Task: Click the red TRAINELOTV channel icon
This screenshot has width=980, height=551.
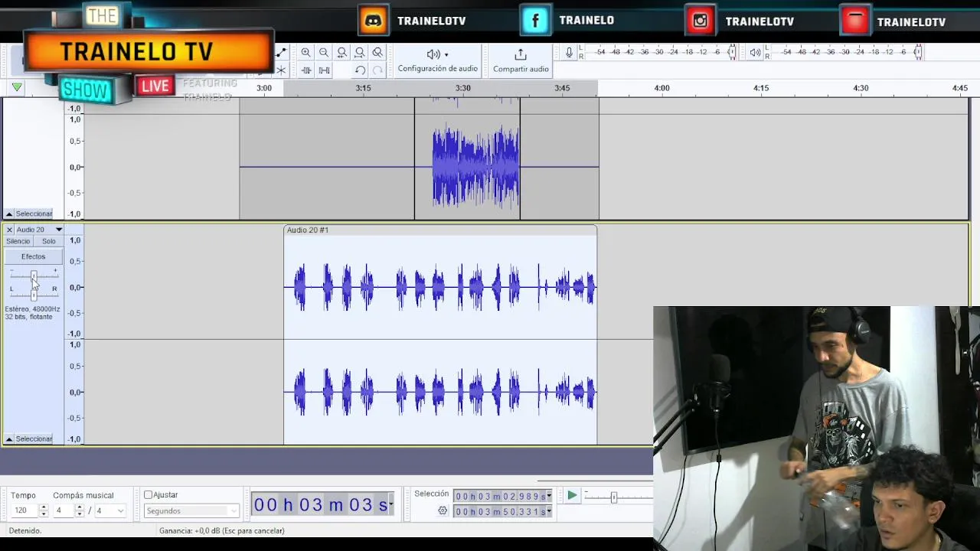Action: click(x=855, y=21)
